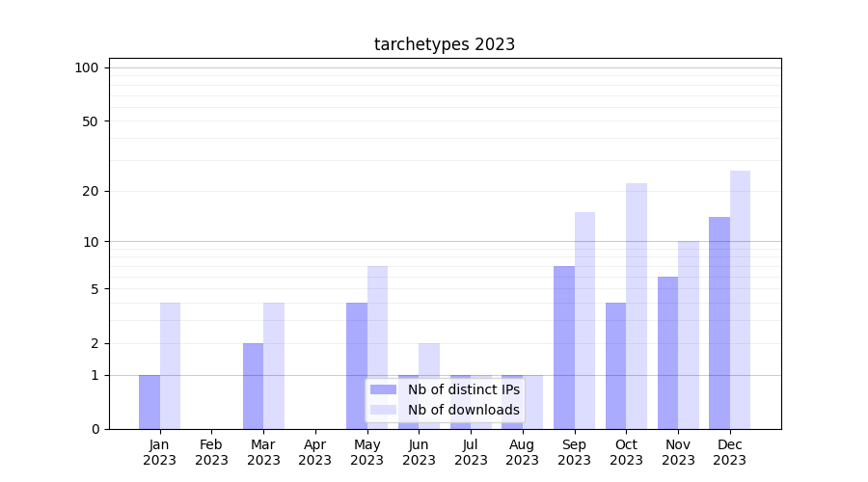Click the December 2023 downloads bar
The image size is (868, 482).
pyautogui.click(x=740, y=300)
